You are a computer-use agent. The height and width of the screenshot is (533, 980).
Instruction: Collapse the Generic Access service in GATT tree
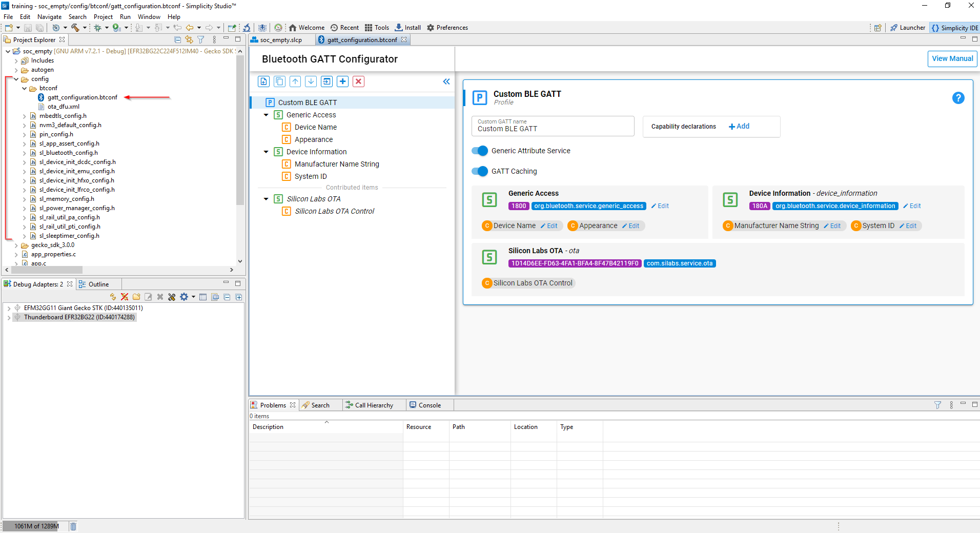(x=266, y=115)
